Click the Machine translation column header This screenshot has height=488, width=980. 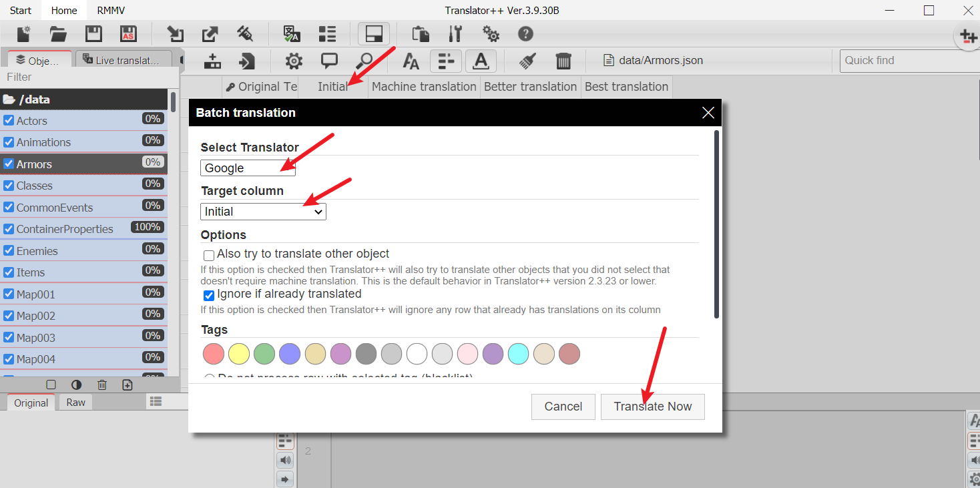(424, 87)
